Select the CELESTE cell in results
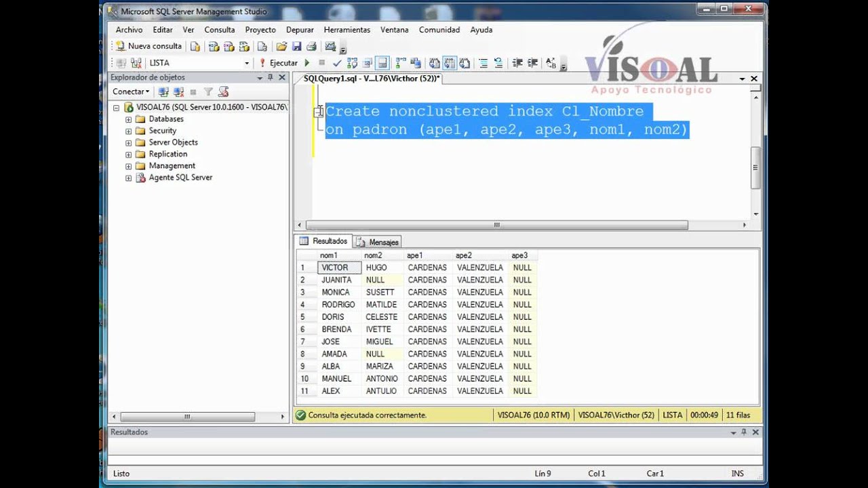 [x=382, y=317]
